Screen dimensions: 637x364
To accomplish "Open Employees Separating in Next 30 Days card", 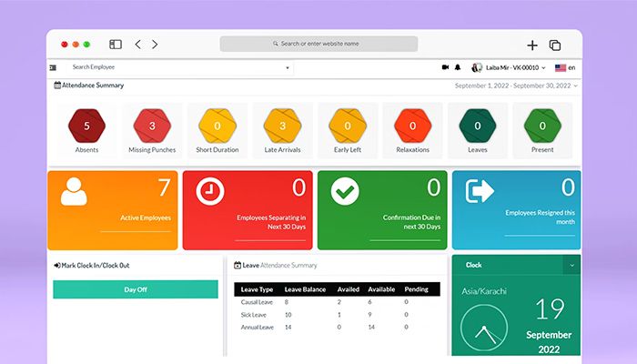I will click(248, 210).
